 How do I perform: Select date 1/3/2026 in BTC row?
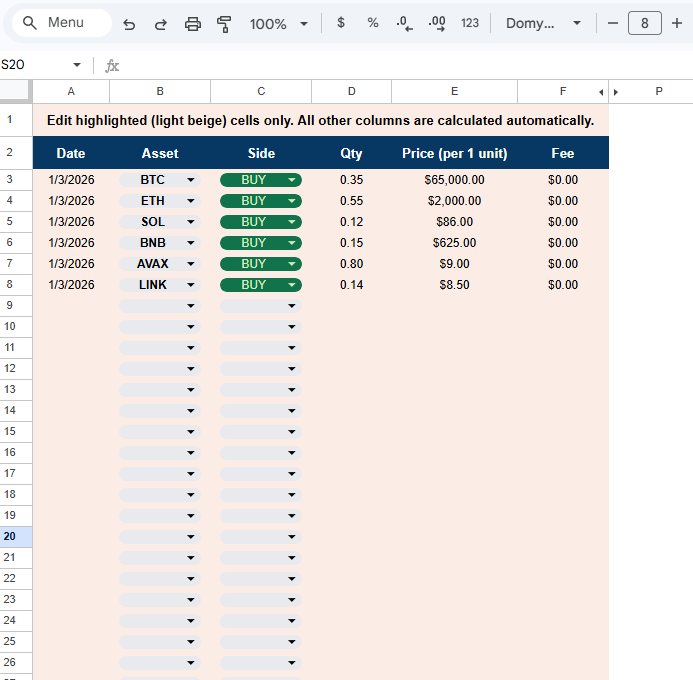(x=71, y=180)
